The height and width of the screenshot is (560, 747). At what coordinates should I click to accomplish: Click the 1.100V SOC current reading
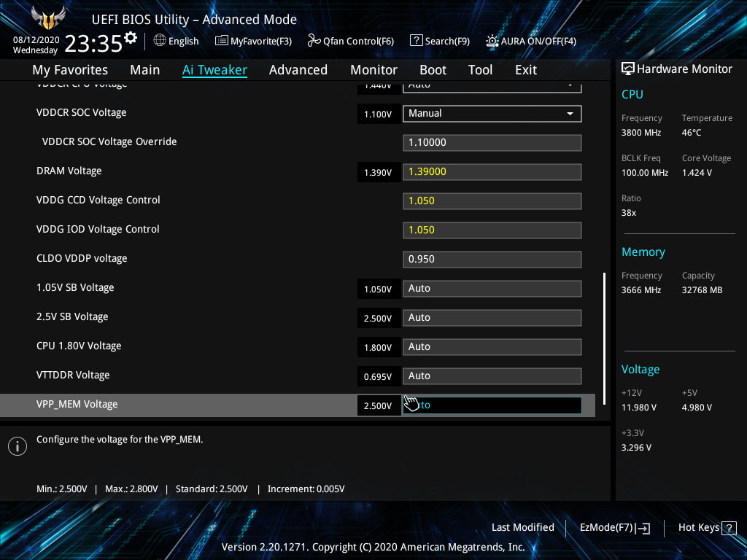pyautogui.click(x=378, y=114)
